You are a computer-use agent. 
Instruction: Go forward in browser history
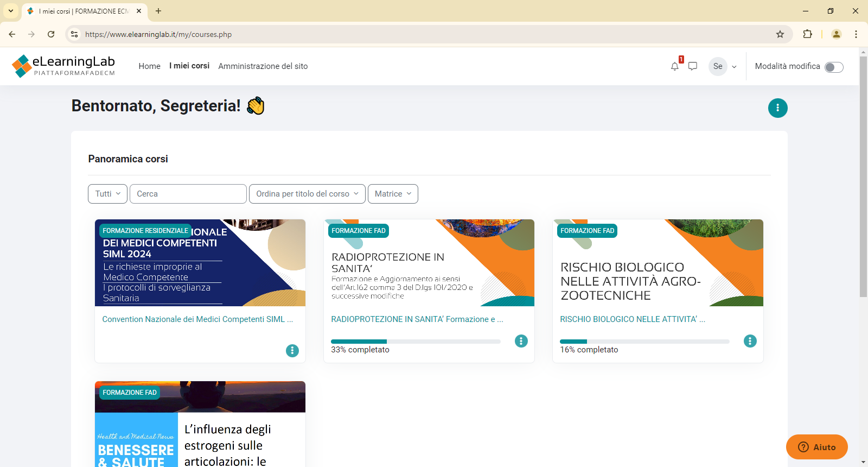tap(31, 34)
